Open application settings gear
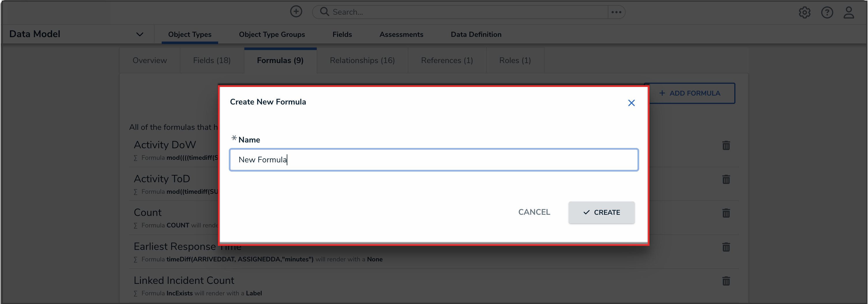Viewport: 868px width, 304px height. tap(805, 12)
